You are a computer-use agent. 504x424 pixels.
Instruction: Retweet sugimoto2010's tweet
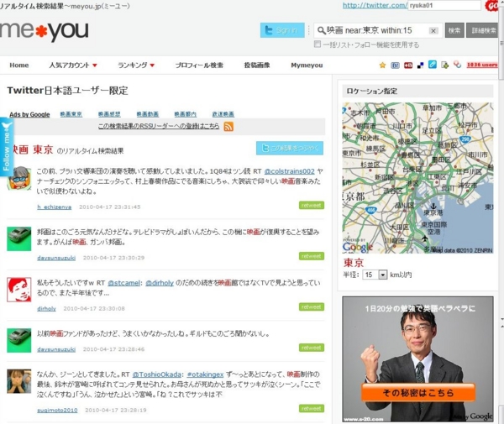312,408
